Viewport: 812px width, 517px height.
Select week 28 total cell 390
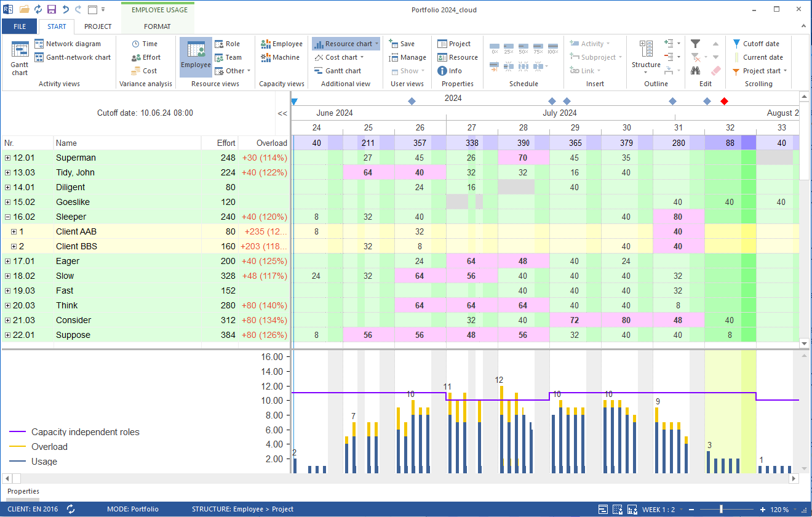pos(523,143)
